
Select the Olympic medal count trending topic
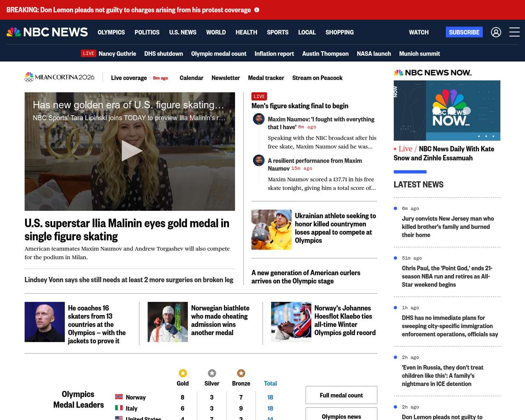(x=219, y=53)
